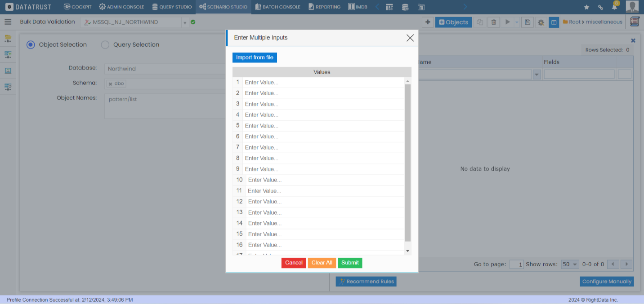This screenshot has height=304, width=644.
Task: Expand the MSSQL_NJ_NORTHWIND connection dropdown
Action: point(184,22)
